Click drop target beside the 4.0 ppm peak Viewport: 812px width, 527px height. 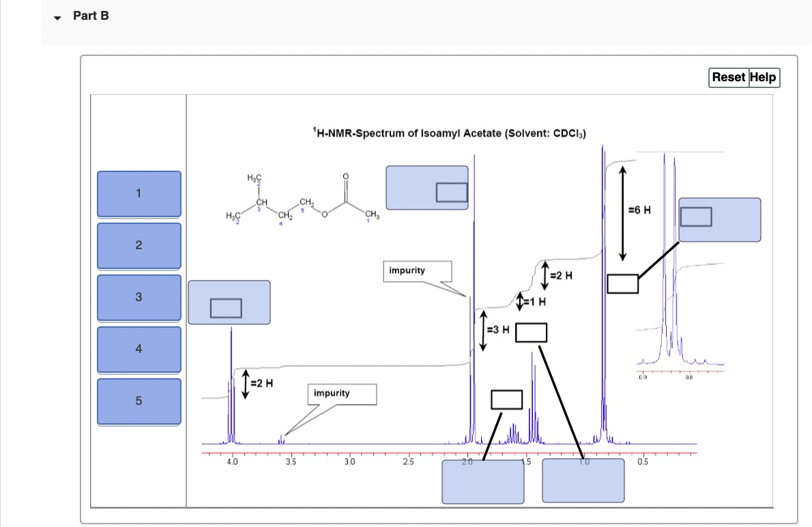coord(229,302)
